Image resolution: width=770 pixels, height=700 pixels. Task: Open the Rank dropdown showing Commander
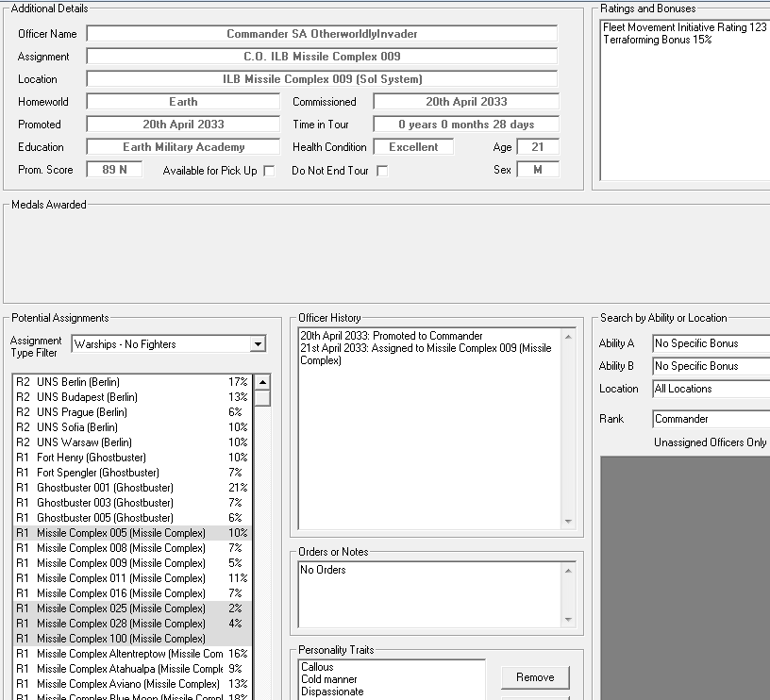(x=711, y=419)
